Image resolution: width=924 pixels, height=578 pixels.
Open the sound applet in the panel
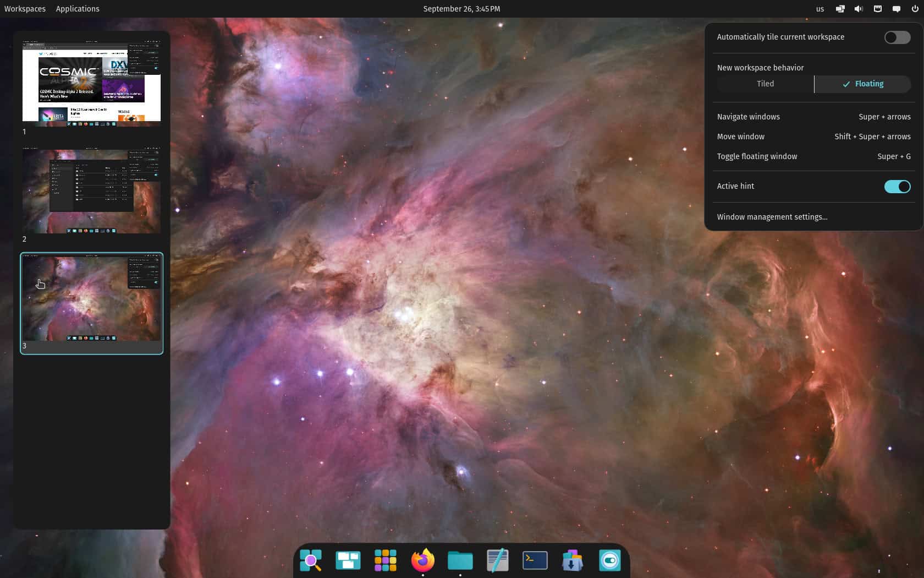point(859,9)
